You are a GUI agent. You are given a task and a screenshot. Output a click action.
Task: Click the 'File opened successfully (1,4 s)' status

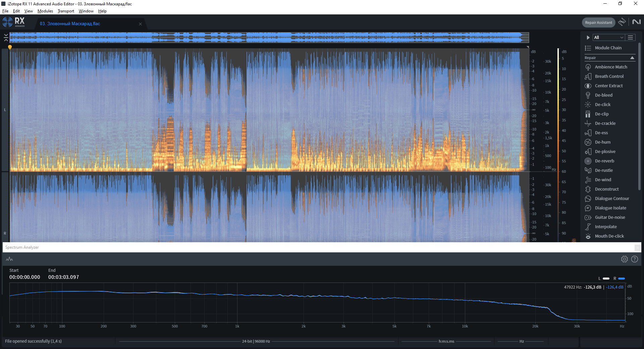[33, 341]
